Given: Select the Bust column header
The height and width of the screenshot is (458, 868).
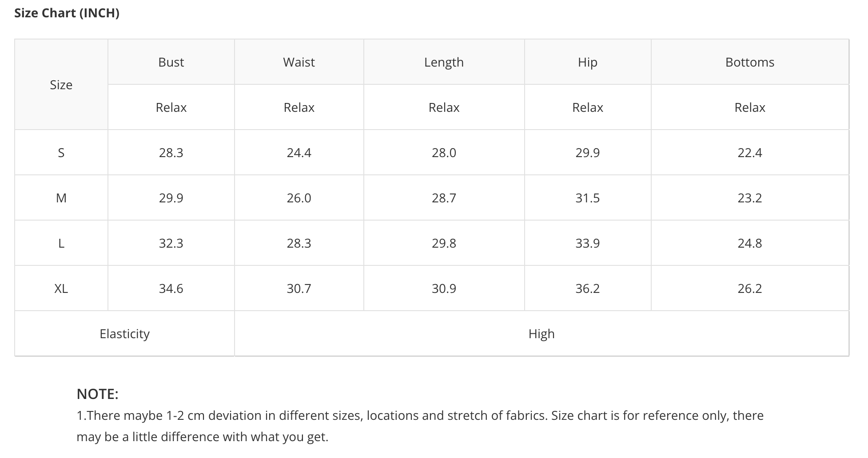Looking at the screenshot, I should tap(171, 62).
